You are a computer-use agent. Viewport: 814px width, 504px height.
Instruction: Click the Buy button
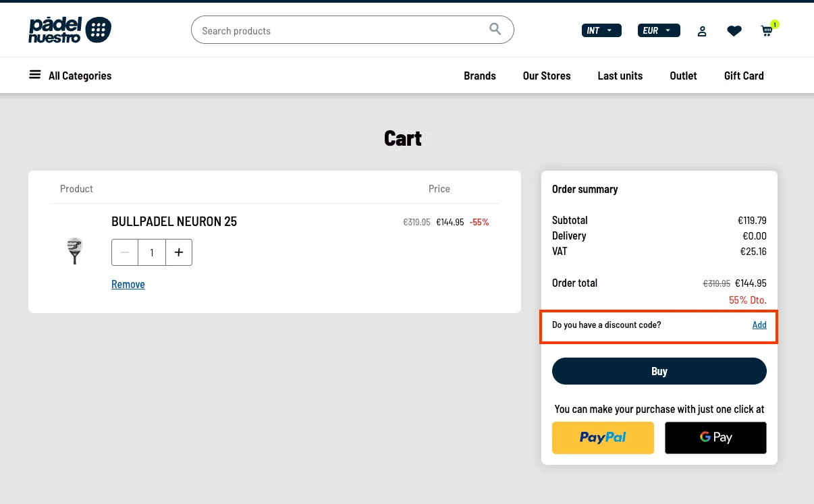tap(659, 371)
